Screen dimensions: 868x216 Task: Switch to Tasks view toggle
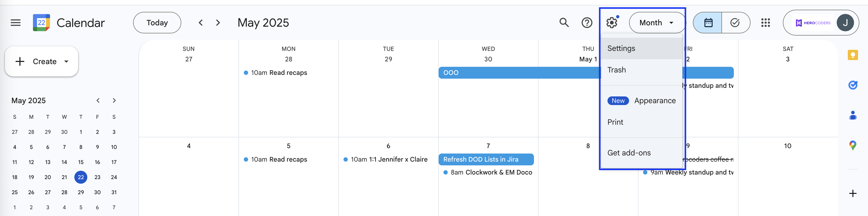coord(735,23)
